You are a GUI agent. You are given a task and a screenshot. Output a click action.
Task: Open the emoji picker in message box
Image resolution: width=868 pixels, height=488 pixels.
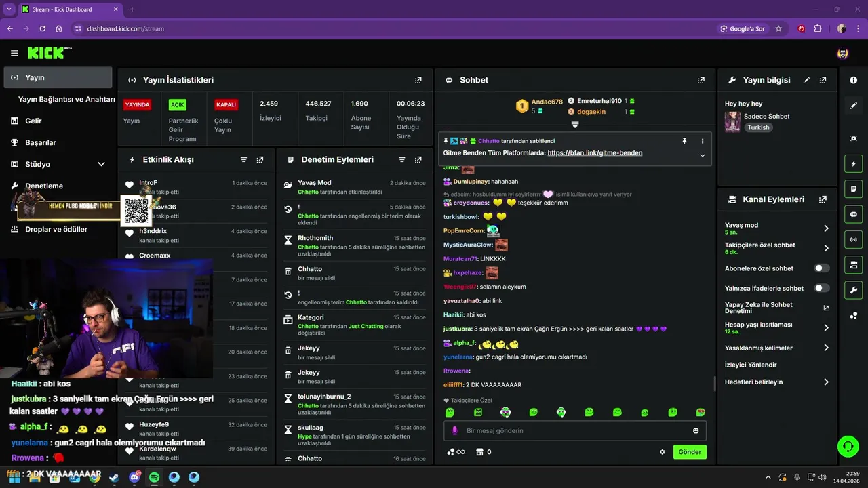point(696,430)
